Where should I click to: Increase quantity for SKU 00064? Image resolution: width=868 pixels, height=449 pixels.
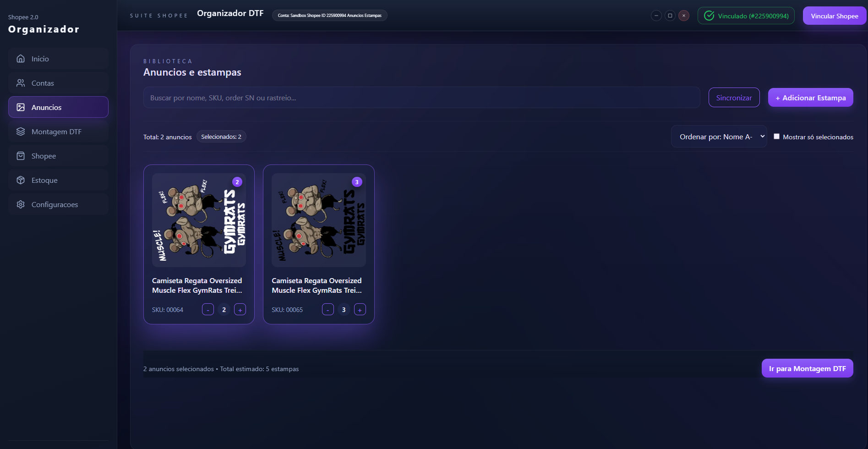(x=240, y=310)
